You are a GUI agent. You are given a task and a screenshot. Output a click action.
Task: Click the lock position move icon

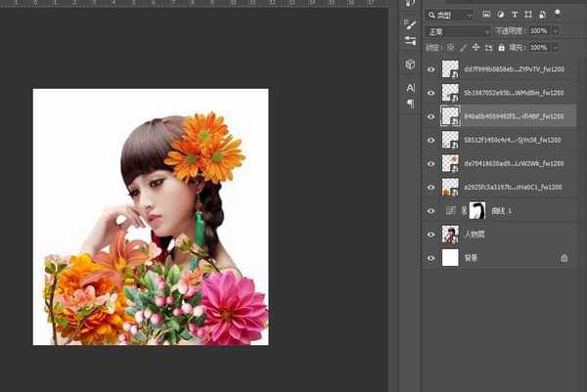click(x=475, y=46)
